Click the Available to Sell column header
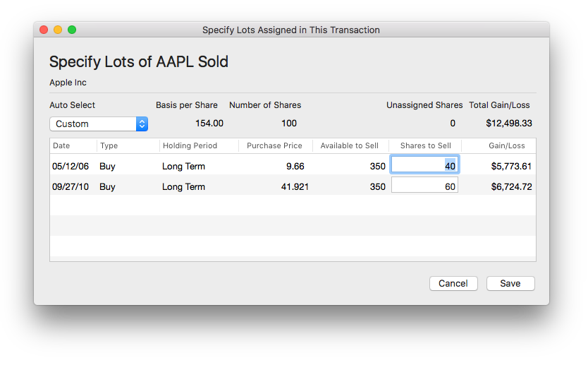 pos(349,145)
